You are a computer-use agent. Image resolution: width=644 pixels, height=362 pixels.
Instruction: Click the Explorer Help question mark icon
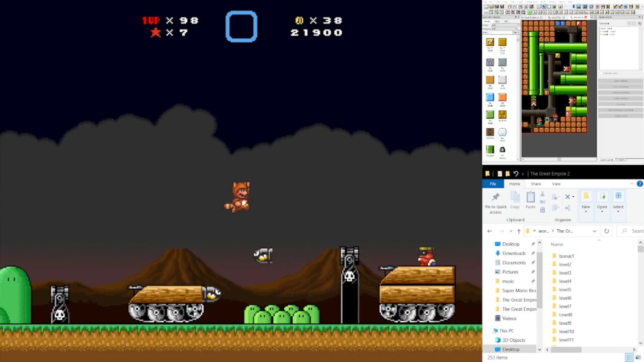click(640, 184)
